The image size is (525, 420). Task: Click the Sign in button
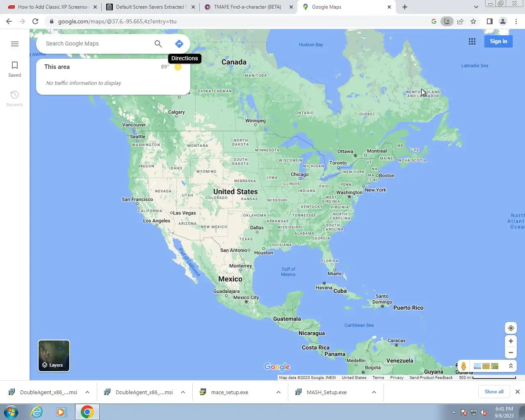pos(498,41)
